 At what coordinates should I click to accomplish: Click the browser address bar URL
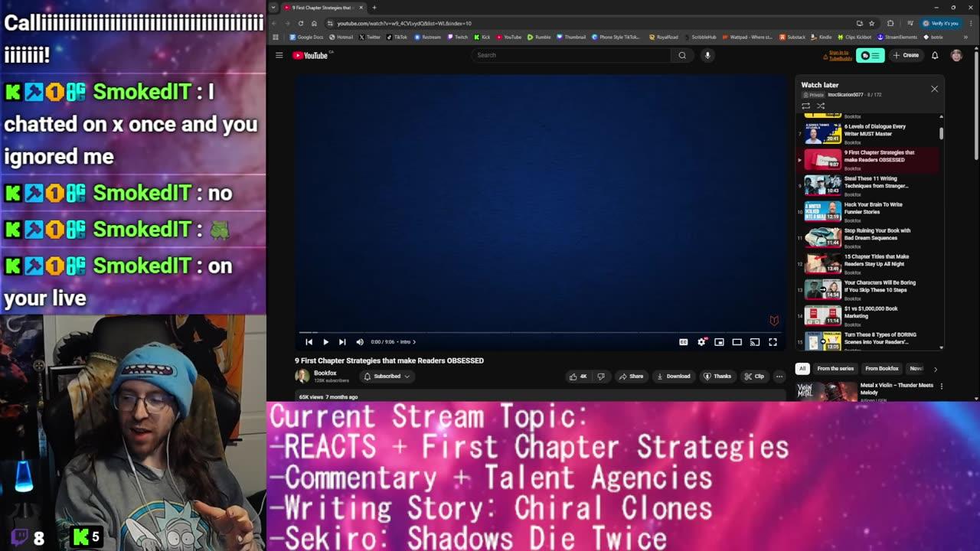[x=404, y=23]
